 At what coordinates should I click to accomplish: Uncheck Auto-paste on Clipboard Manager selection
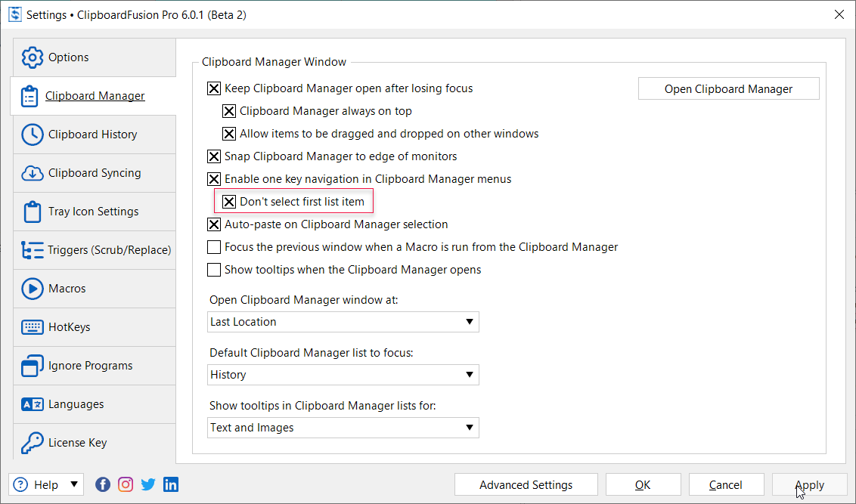tap(215, 224)
